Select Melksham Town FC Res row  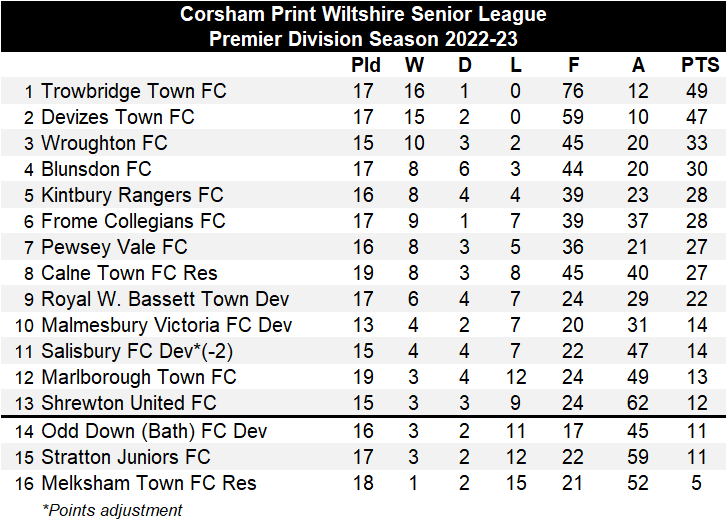[148, 483]
